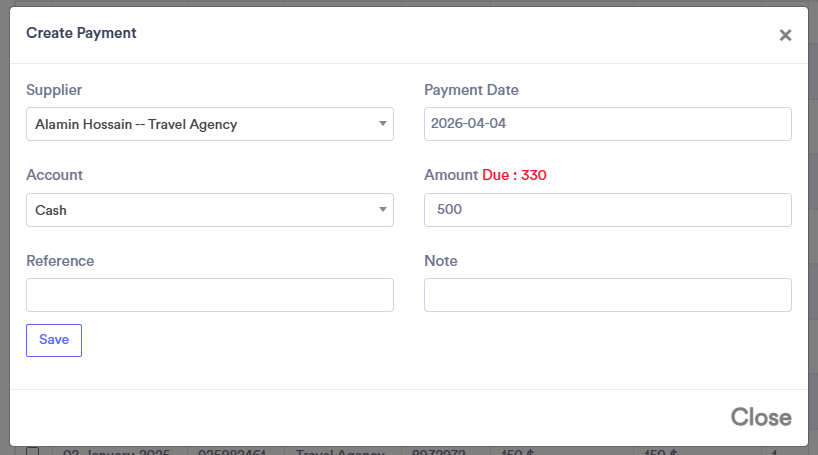
Task: Open the Cash account selection
Action: pyautogui.click(x=200, y=210)
